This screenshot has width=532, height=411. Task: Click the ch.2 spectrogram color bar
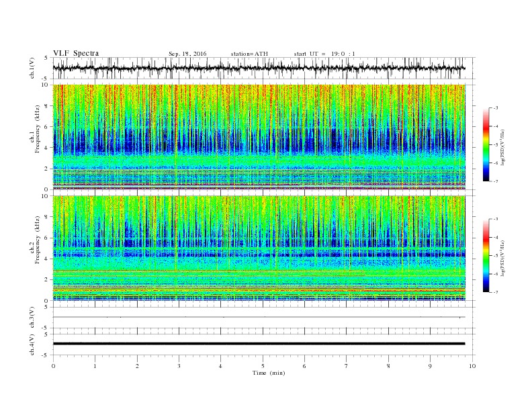pyautogui.click(x=486, y=255)
